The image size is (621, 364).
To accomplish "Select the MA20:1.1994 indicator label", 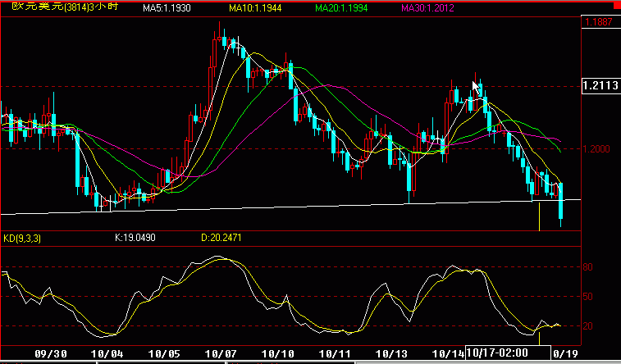I will 341,8.
